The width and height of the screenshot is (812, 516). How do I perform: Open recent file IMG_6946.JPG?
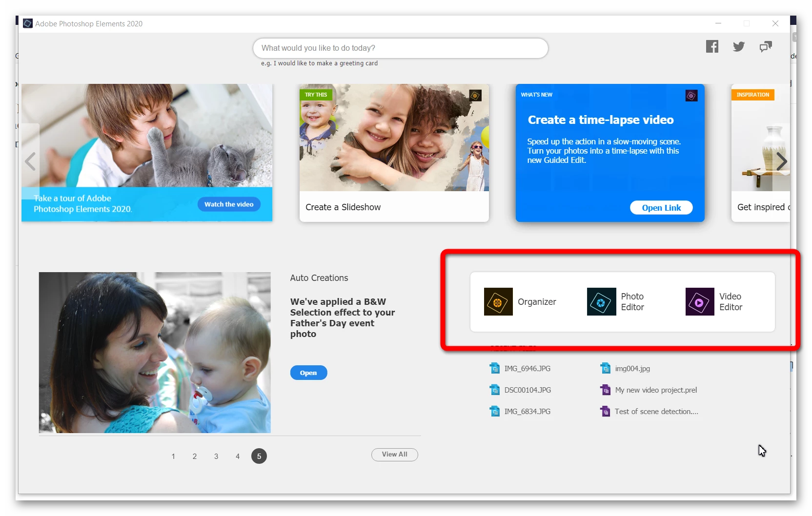coord(527,369)
